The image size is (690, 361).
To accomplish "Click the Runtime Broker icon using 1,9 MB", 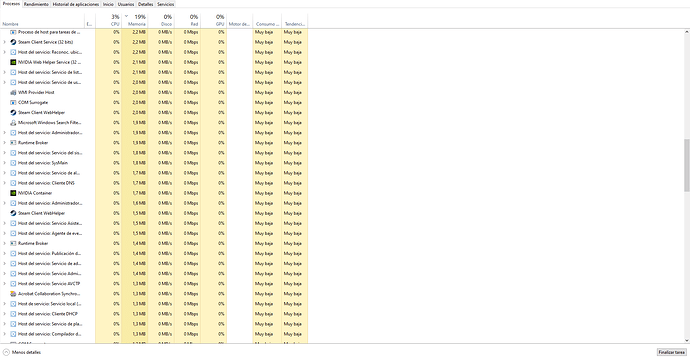I will tap(13, 143).
